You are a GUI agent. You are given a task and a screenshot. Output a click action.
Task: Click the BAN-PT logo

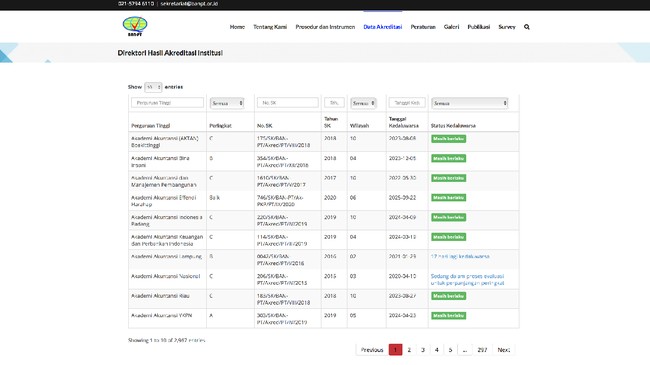(x=135, y=26)
